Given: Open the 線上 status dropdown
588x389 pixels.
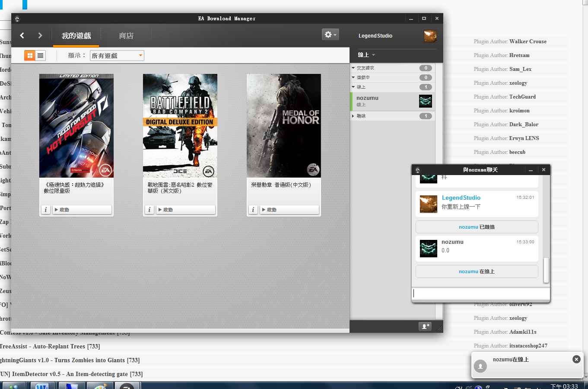Looking at the screenshot, I should click(x=366, y=55).
